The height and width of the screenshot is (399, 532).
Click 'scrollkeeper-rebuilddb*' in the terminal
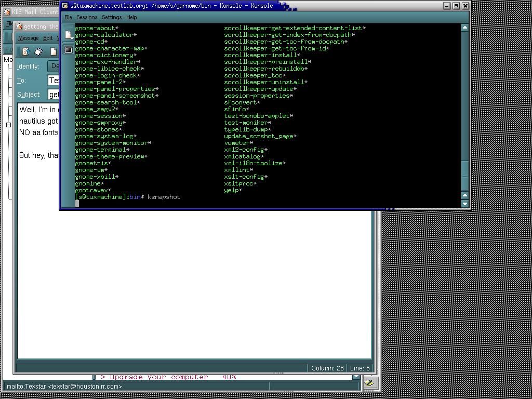coord(266,69)
